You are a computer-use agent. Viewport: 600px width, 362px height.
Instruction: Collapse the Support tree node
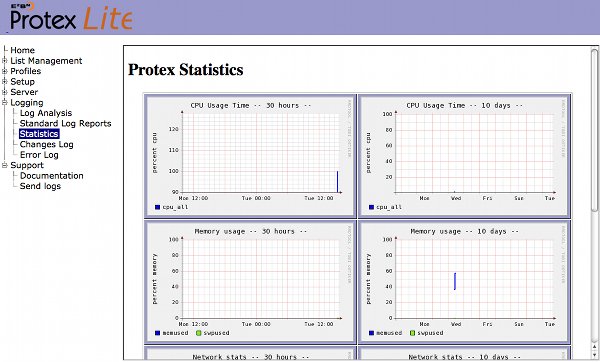pos(5,165)
